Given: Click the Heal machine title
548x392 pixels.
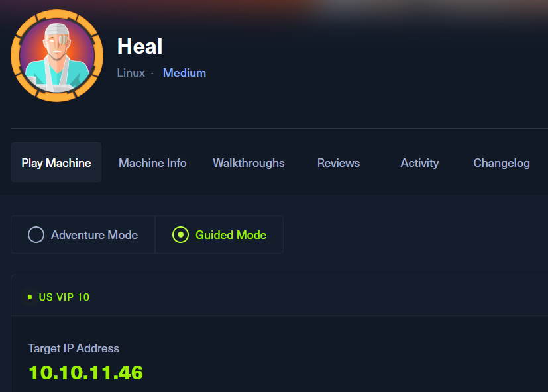Looking at the screenshot, I should (140, 46).
